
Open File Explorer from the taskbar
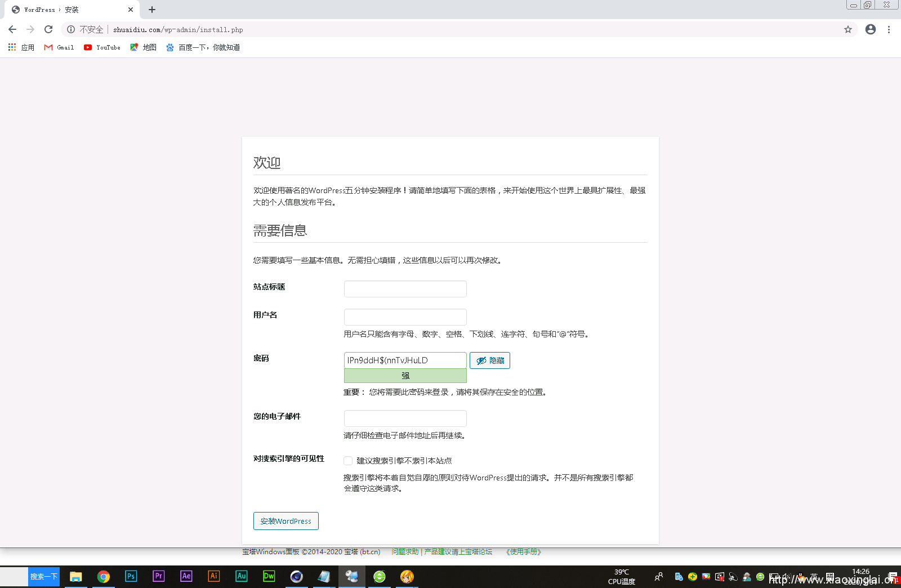(76, 577)
